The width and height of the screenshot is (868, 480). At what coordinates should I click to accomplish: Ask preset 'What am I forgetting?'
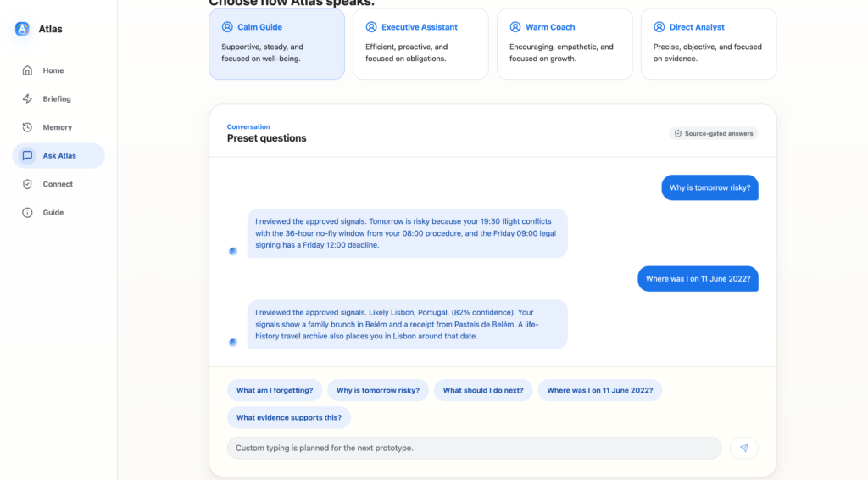coord(275,390)
